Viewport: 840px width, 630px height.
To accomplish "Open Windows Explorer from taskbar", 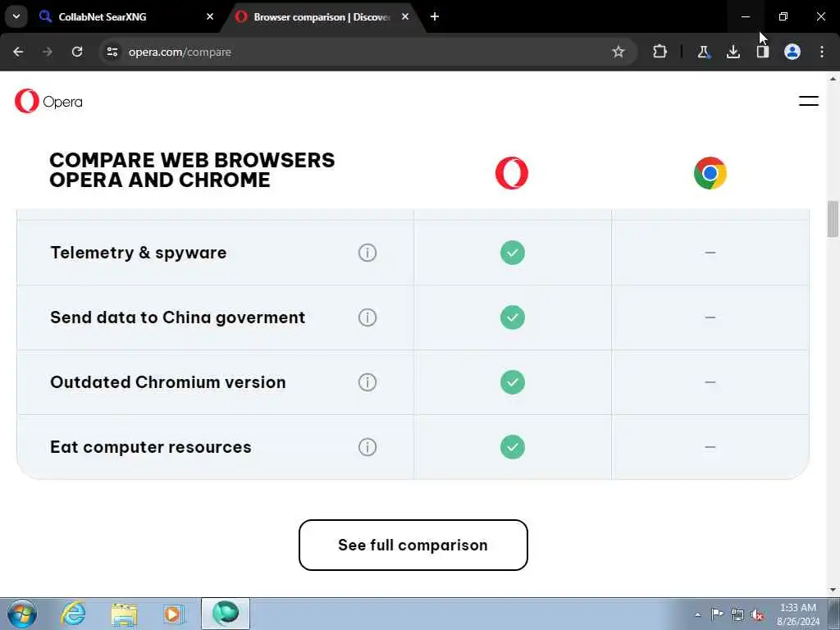I will [x=125, y=614].
